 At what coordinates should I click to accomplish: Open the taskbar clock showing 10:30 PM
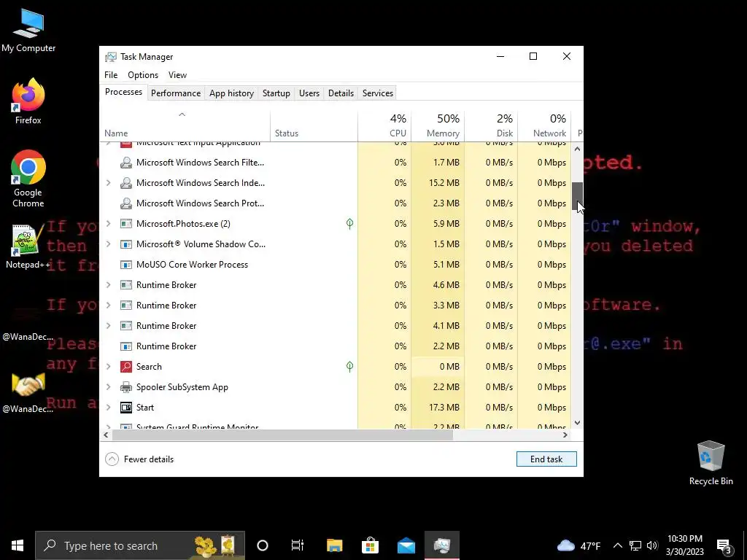click(x=684, y=545)
